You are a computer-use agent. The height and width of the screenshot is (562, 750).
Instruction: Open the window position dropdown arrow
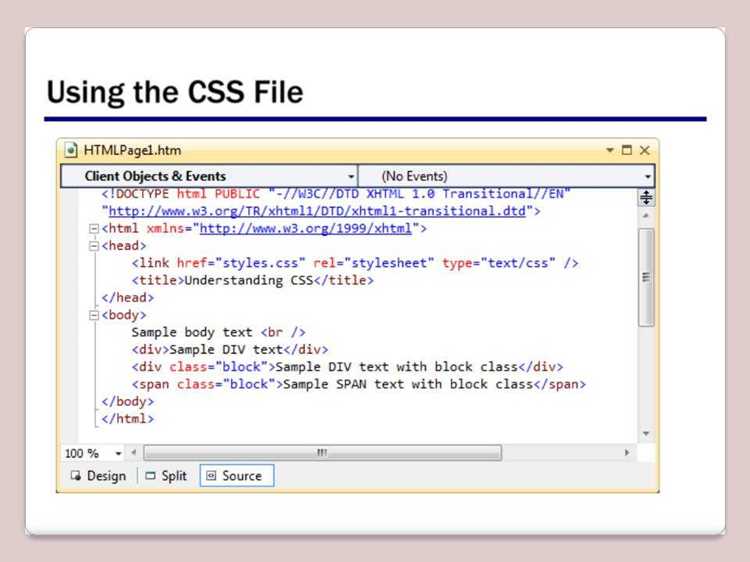(x=610, y=150)
